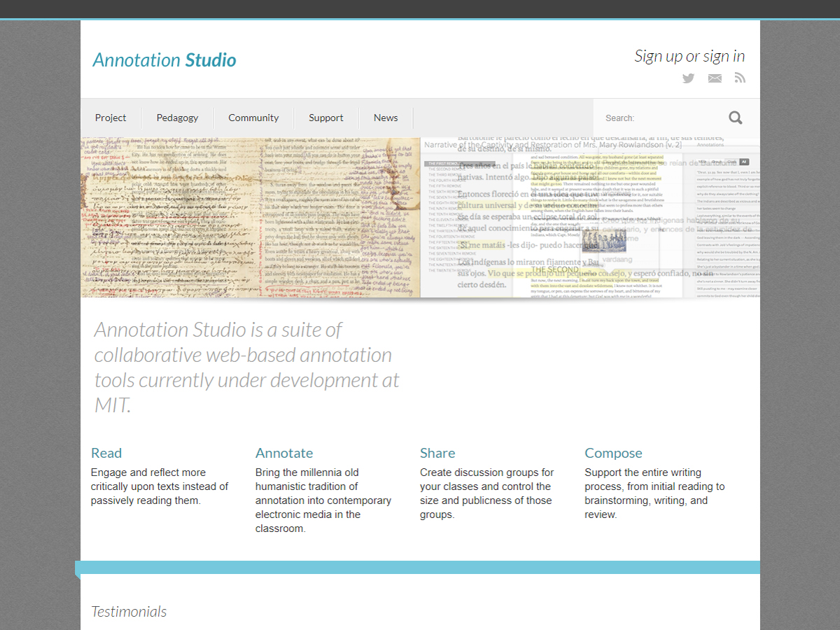The width and height of the screenshot is (840, 630).
Task: Focus the Search input field
Action: pos(658,118)
